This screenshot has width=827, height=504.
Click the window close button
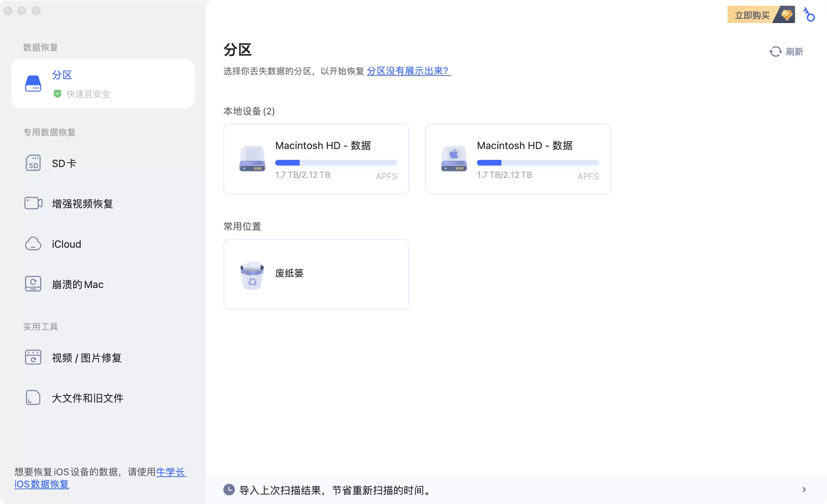8,11
